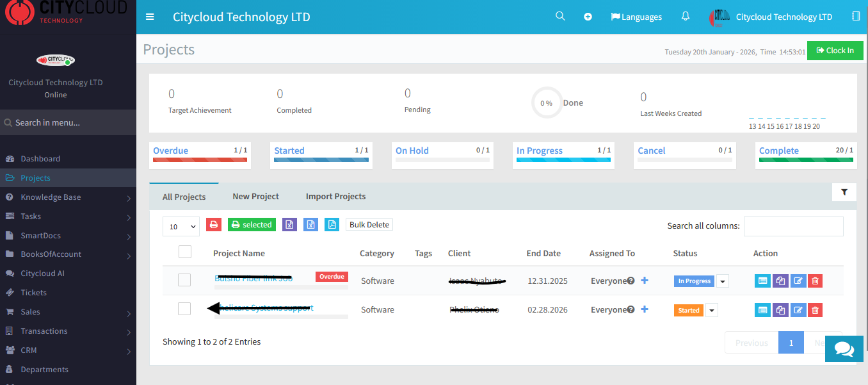
Task: Click help icon beside Everyone in 12.31.2025 row
Action: [631, 281]
